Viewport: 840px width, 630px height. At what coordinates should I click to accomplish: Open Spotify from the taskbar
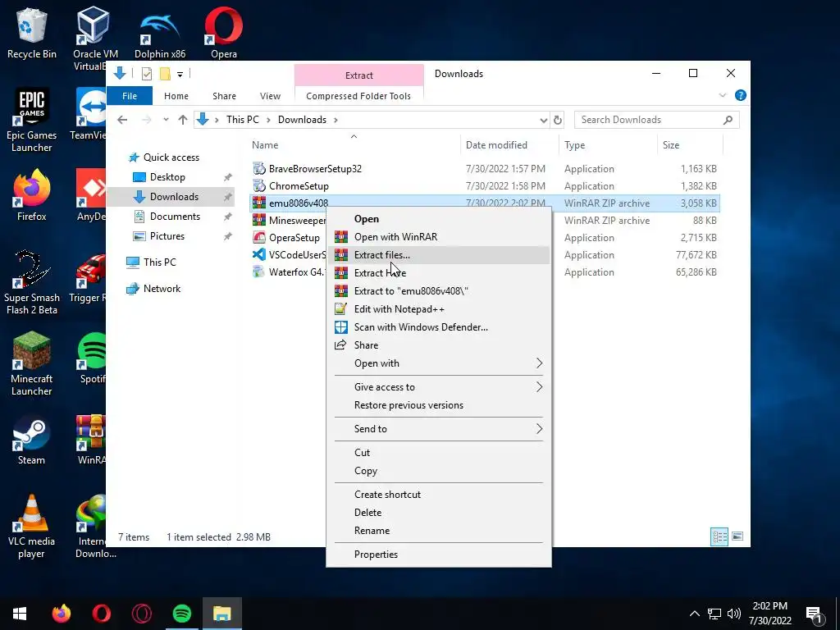pyautogui.click(x=182, y=614)
